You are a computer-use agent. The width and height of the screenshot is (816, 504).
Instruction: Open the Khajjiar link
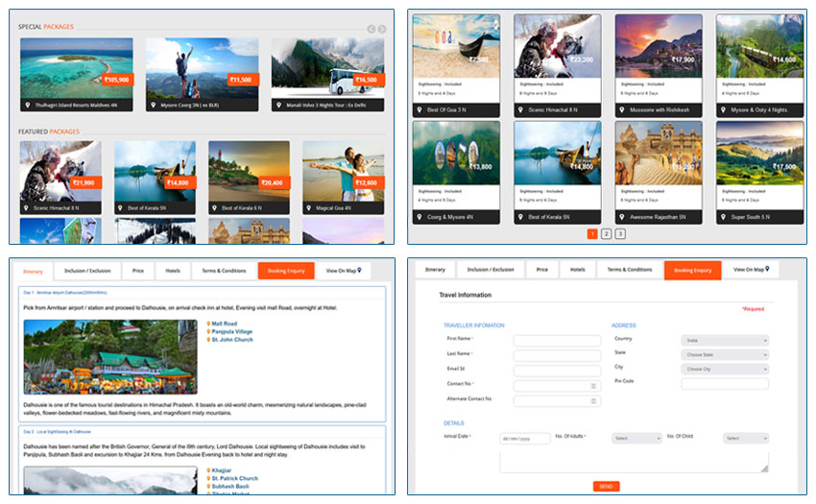[222, 470]
